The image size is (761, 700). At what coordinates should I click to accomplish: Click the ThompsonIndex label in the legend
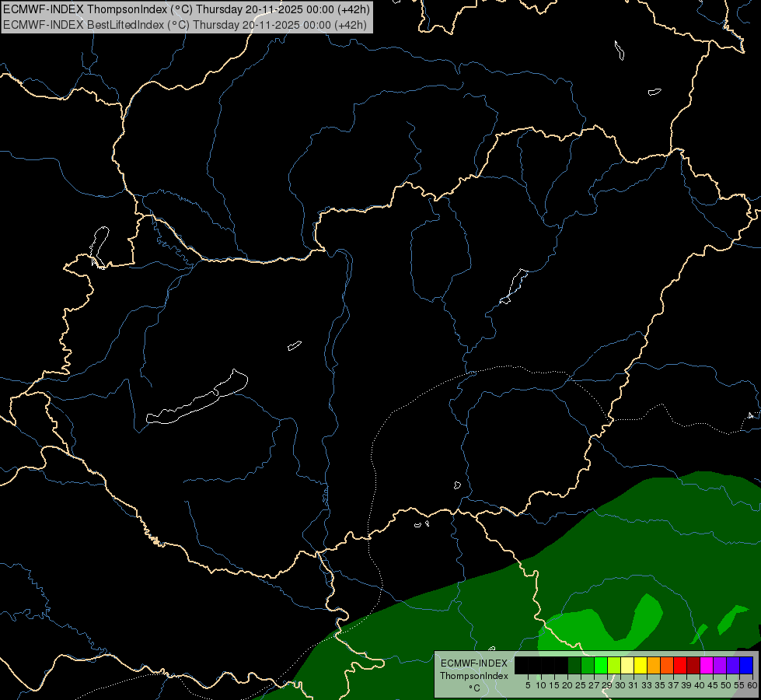tap(473, 676)
